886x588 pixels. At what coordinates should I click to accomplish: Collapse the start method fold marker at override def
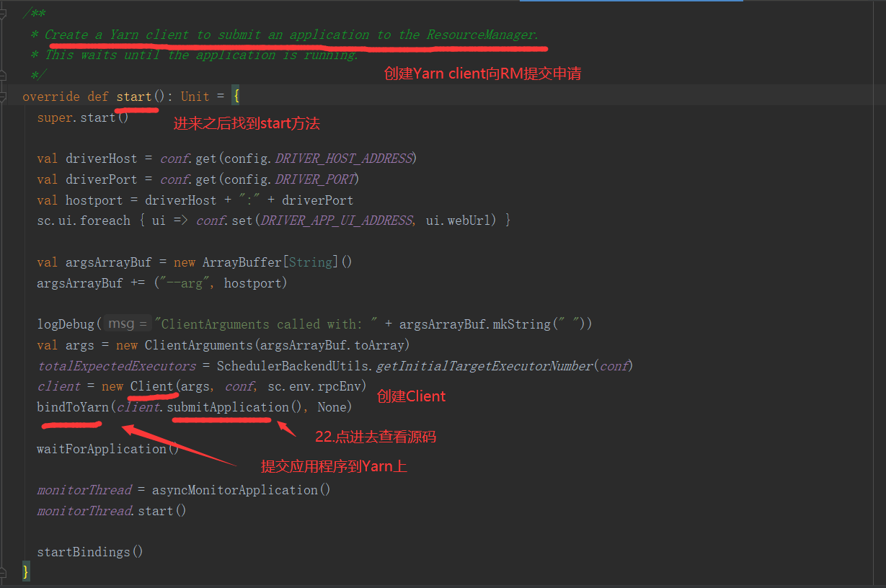(4, 96)
